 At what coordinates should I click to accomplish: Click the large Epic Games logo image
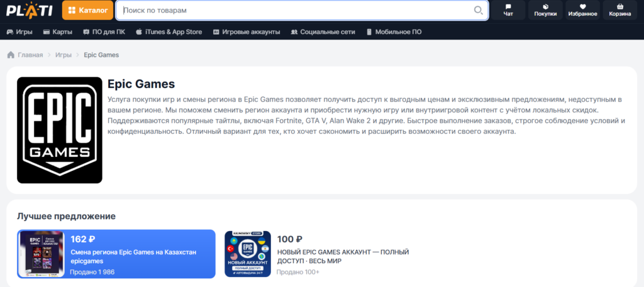(x=60, y=130)
